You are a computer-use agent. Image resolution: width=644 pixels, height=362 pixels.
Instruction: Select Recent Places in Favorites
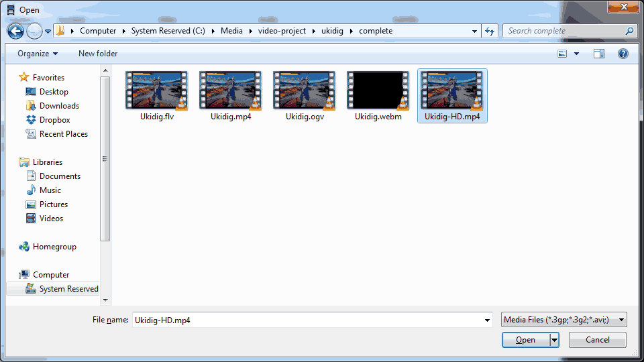point(64,134)
